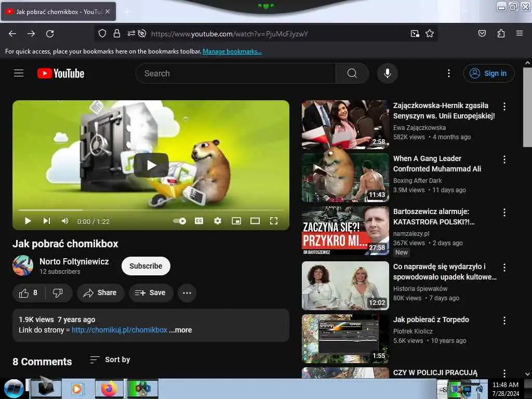The width and height of the screenshot is (532, 399).
Task: Open options for Bartoszewicz alarmuje video
Action: [x=504, y=212]
